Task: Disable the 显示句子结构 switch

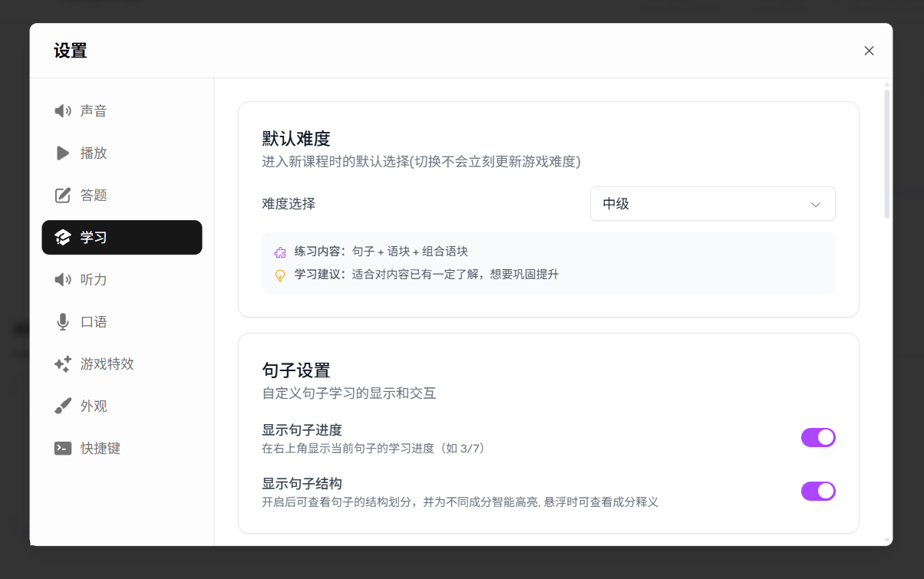Action: (818, 492)
